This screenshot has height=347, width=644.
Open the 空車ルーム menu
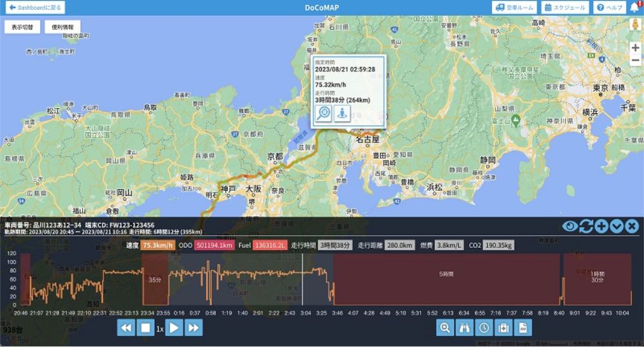tap(515, 8)
